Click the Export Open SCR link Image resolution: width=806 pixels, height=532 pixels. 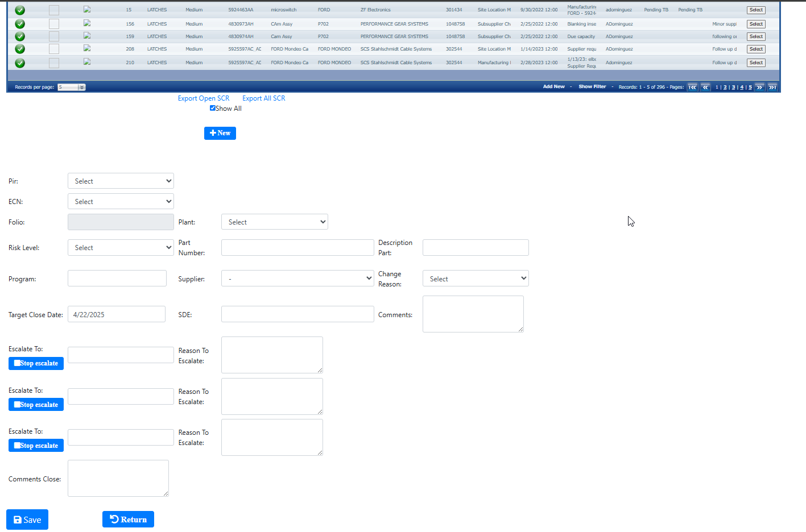click(204, 98)
